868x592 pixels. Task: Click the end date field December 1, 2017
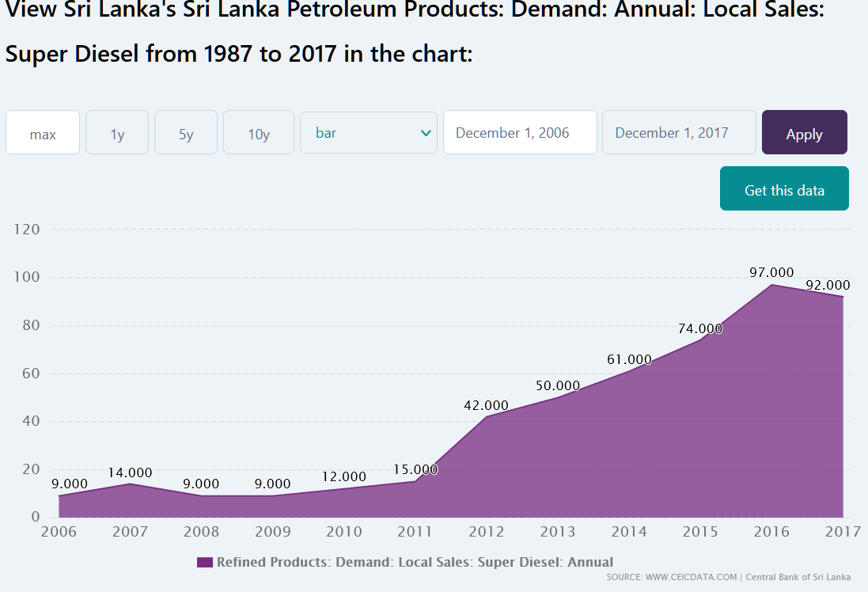pyautogui.click(x=679, y=132)
